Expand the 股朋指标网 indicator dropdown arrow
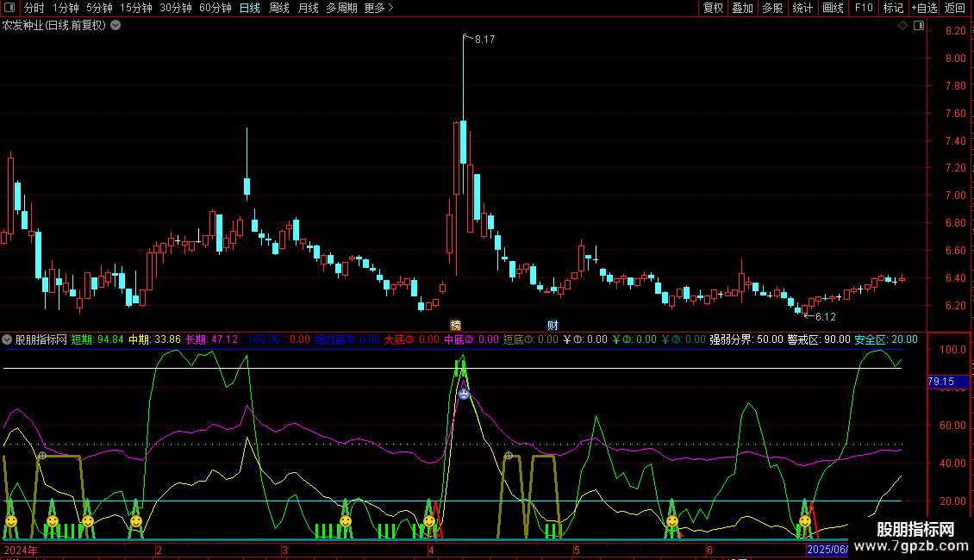The width and height of the screenshot is (974, 560). (x=8, y=339)
